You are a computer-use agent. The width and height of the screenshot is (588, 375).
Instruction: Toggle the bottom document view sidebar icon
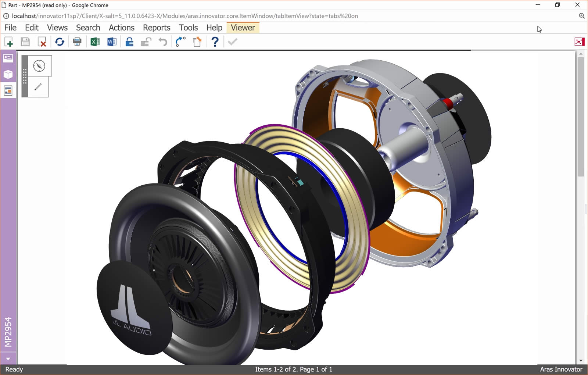coord(8,90)
